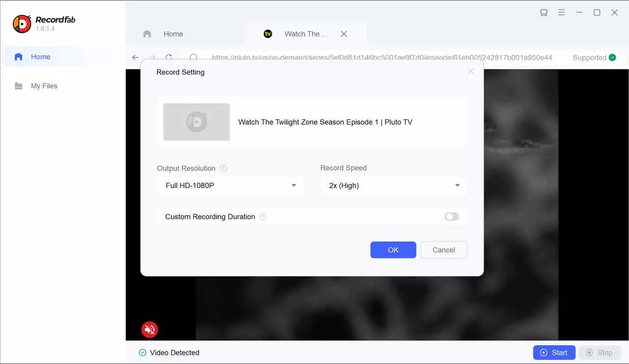This screenshot has height=364, width=629.
Task: Click the Video Detected status text
Action: (x=174, y=353)
